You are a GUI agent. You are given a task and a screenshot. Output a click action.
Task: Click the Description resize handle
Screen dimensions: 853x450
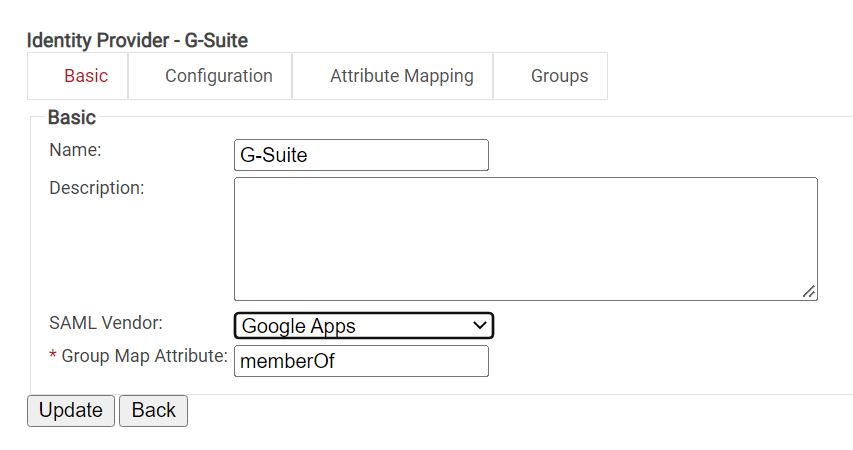pos(809,292)
